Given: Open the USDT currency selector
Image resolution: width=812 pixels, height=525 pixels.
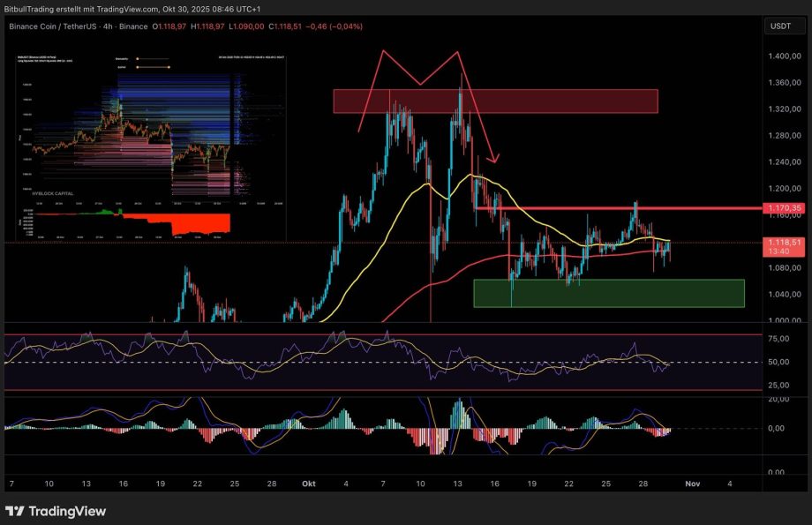Looking at the screenshot, I should point(780,26).
